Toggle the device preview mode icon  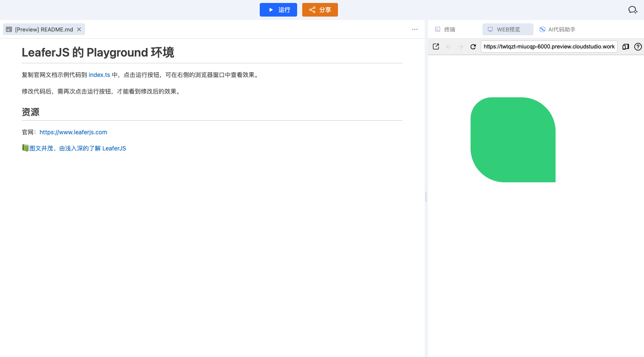click(x=625, y=47)
